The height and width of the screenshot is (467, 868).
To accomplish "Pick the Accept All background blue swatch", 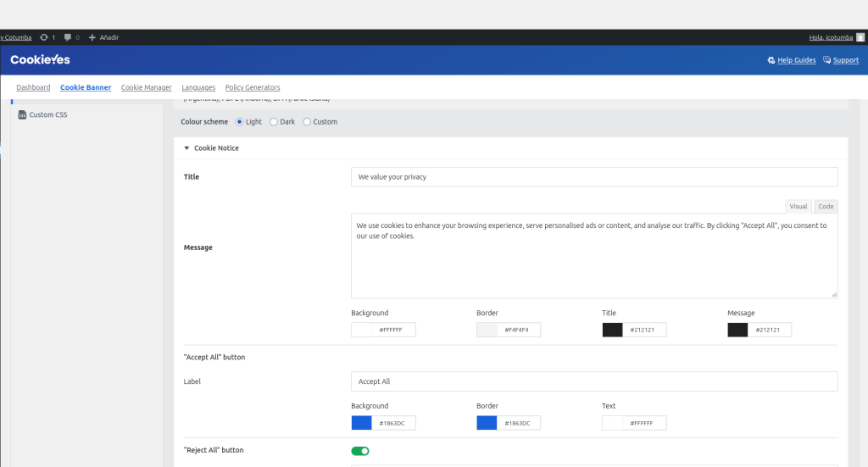I will click(x=361, y=423).
